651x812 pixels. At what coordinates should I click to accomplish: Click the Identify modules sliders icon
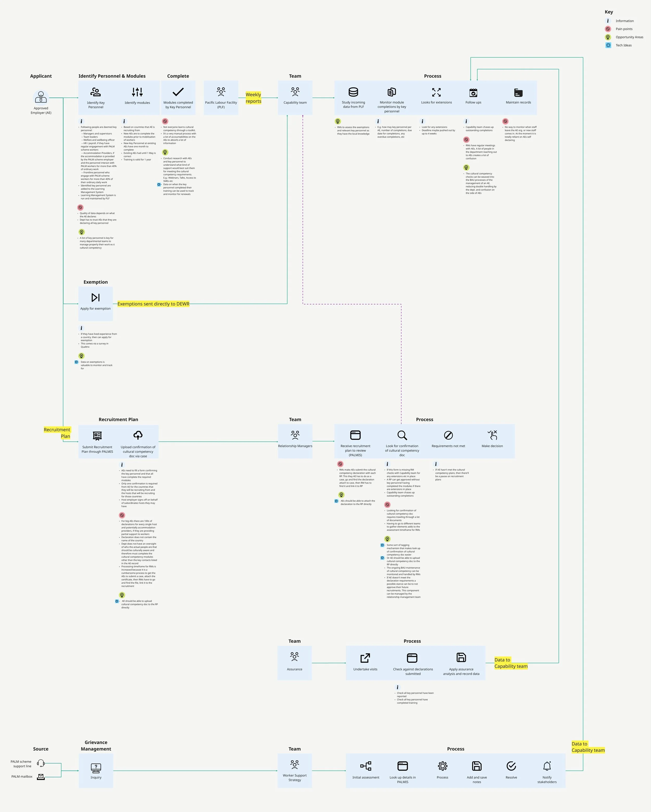tap(137, 92)
